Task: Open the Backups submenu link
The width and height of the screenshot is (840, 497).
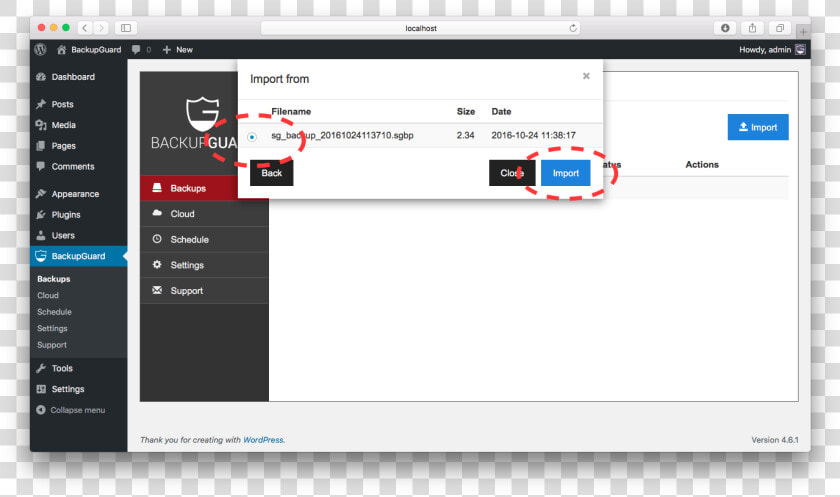Action: [x=54, y=279]
